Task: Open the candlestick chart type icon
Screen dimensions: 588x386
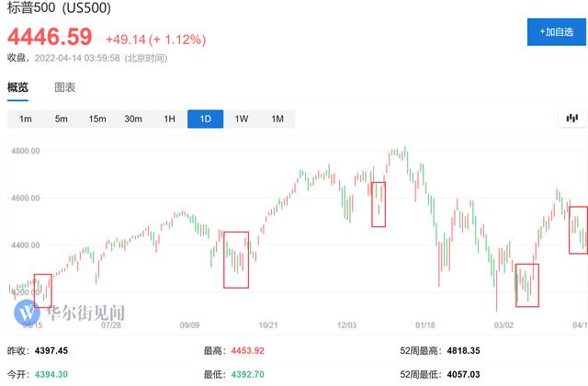Action: [571, 119]
